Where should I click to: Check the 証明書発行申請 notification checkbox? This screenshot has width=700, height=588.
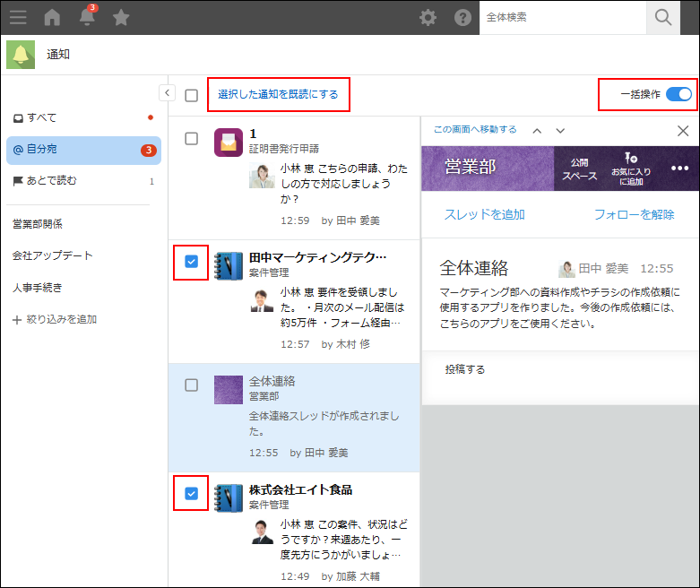coord(192,138)
